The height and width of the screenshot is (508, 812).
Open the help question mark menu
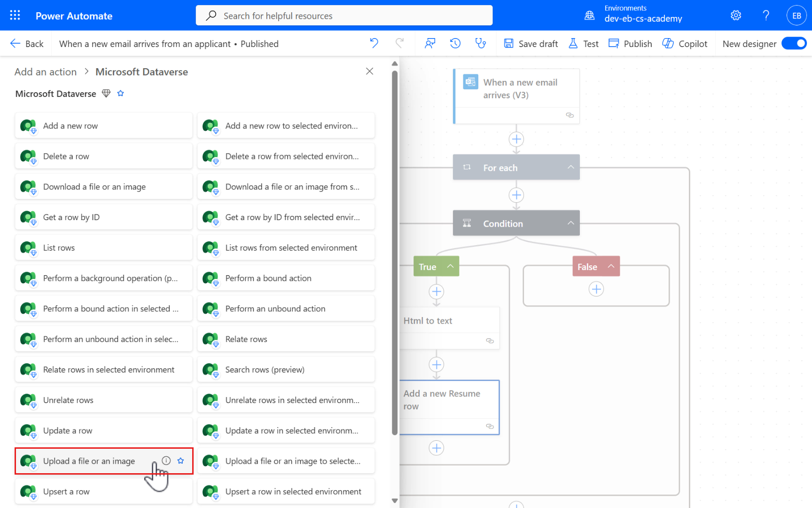[x=765, y=15]
